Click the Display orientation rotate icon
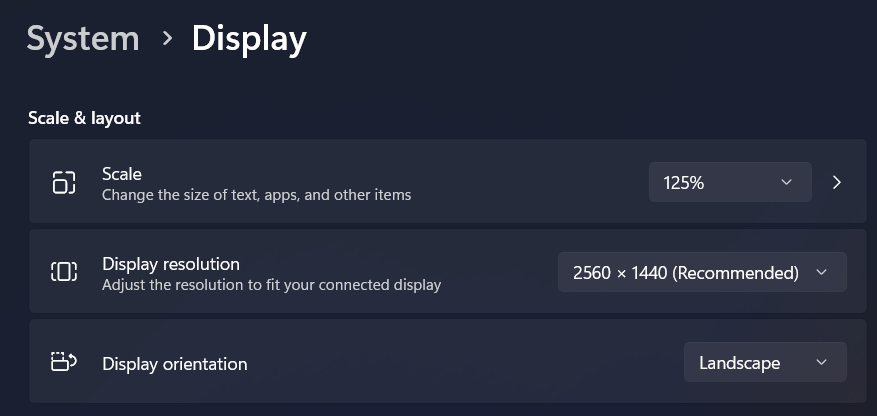 [x=64, y=362]
